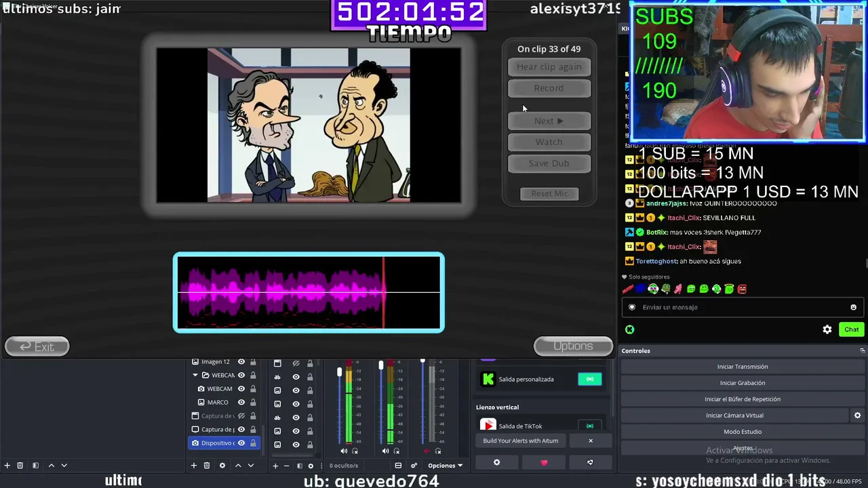Click the Record button in dubbing app
868x488 pixels.
coord(549,88)
